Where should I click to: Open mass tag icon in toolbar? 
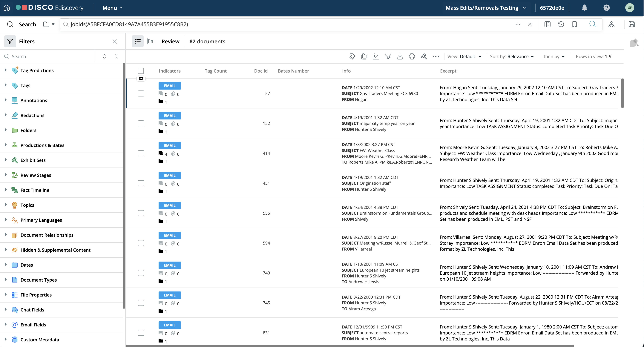click(x=352, y=56)
